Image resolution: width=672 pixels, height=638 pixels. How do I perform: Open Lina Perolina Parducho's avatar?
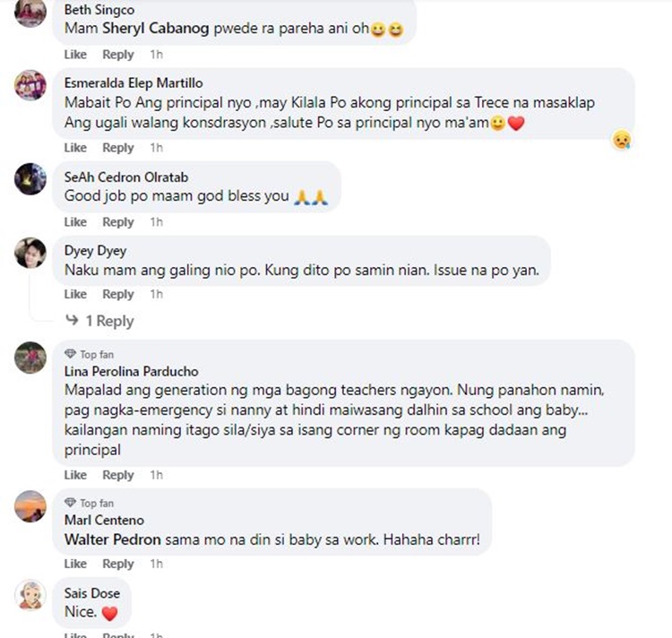coord(30,358)
